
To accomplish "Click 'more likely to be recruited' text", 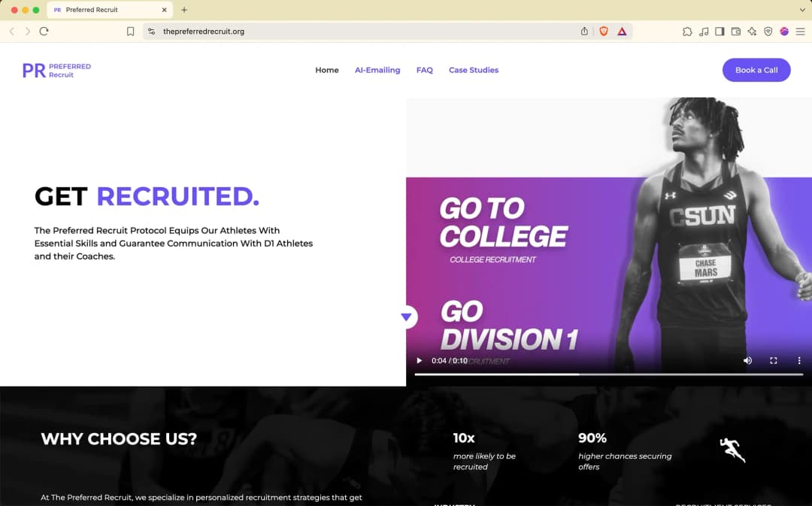I will (484, 462).
